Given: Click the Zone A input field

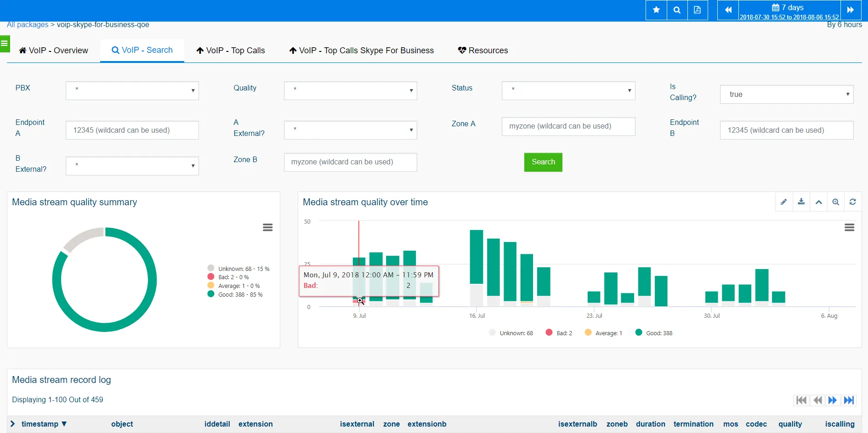Looking at the screenshot, I should click(x=568, y=126).
